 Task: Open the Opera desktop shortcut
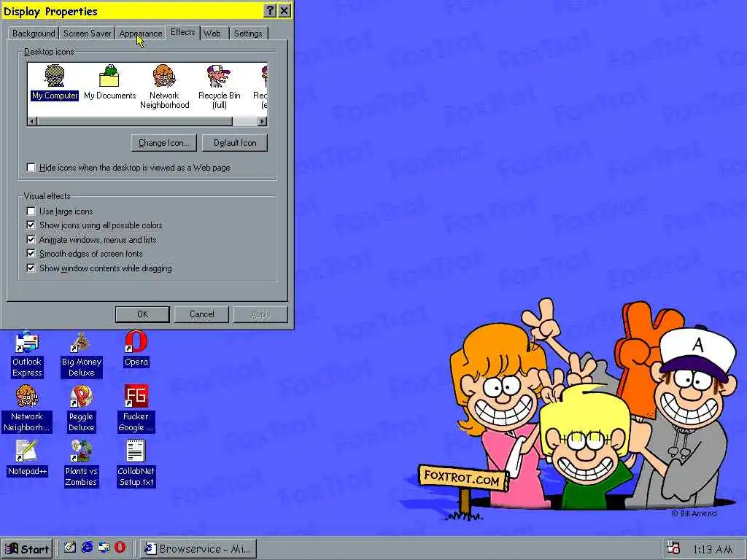pos(136,349)
